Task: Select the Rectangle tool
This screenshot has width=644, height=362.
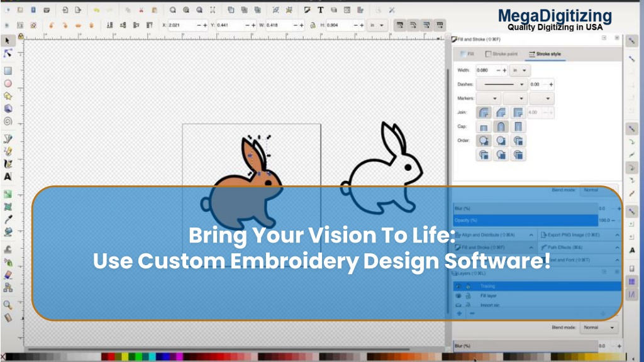Action: coord(8,70)
